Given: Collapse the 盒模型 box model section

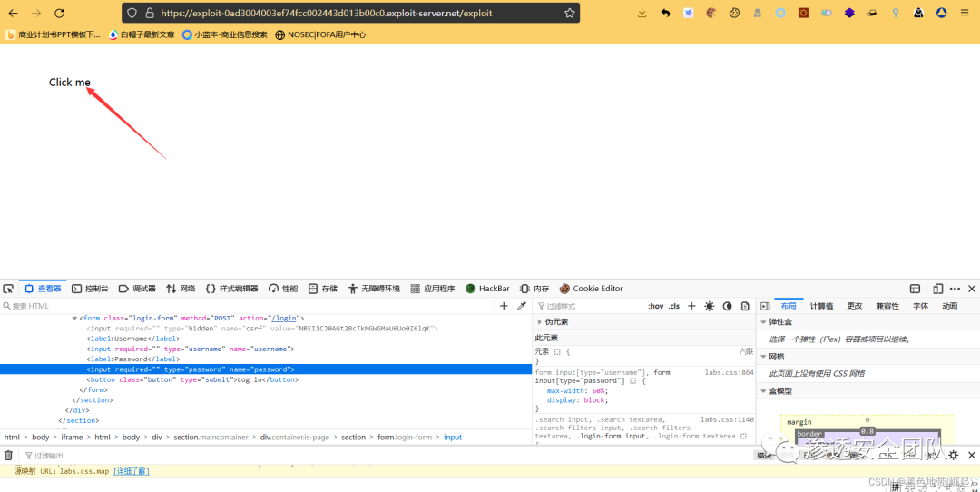Looking at the screenshot, I should 763,390.
